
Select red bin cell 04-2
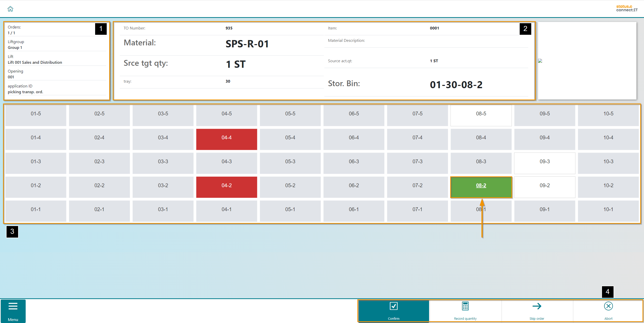point(226,187)
